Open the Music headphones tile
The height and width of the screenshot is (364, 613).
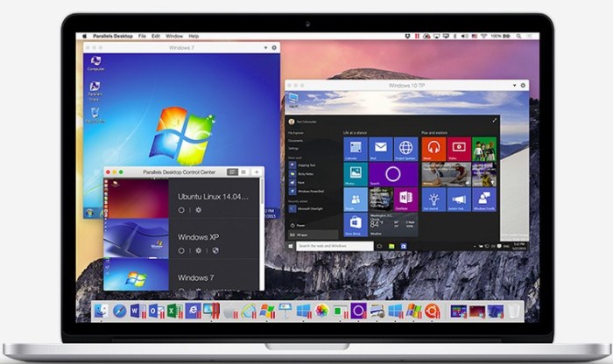pos(433,147)
